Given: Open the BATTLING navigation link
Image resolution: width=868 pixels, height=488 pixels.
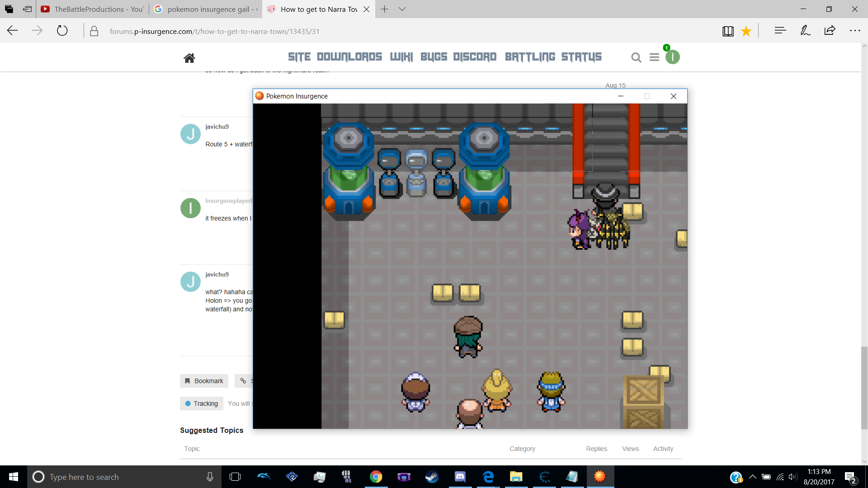Looking at the screenshot, I should pyautogui.click(x=530, y=57).
